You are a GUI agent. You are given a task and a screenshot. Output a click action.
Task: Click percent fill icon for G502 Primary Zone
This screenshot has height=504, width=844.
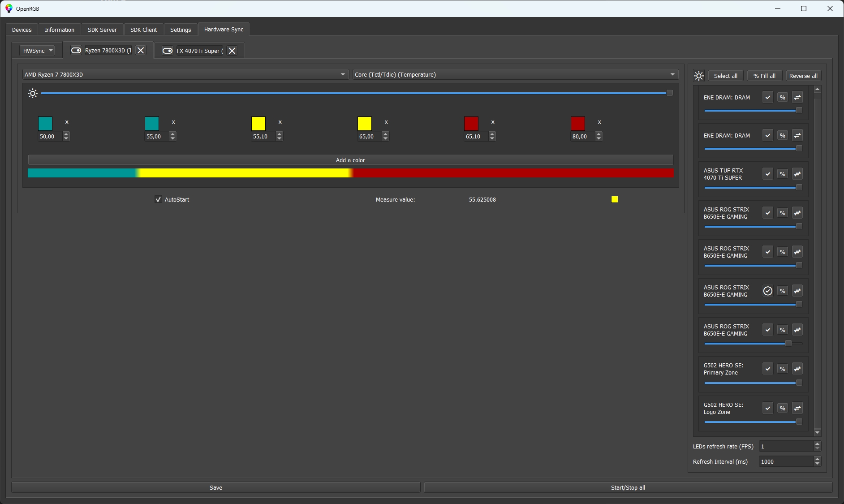pyautogui.click(x=783, y=369)
